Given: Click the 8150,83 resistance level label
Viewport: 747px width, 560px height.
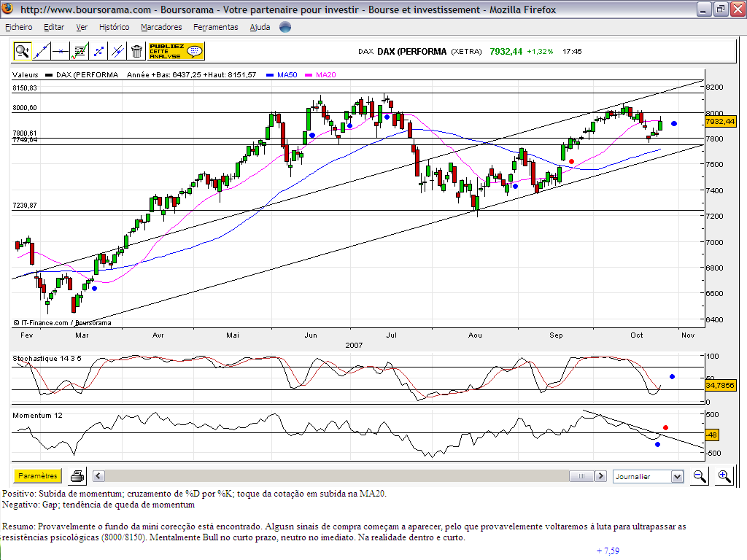Looking at the screenshot, I should (x=25, y=88).
